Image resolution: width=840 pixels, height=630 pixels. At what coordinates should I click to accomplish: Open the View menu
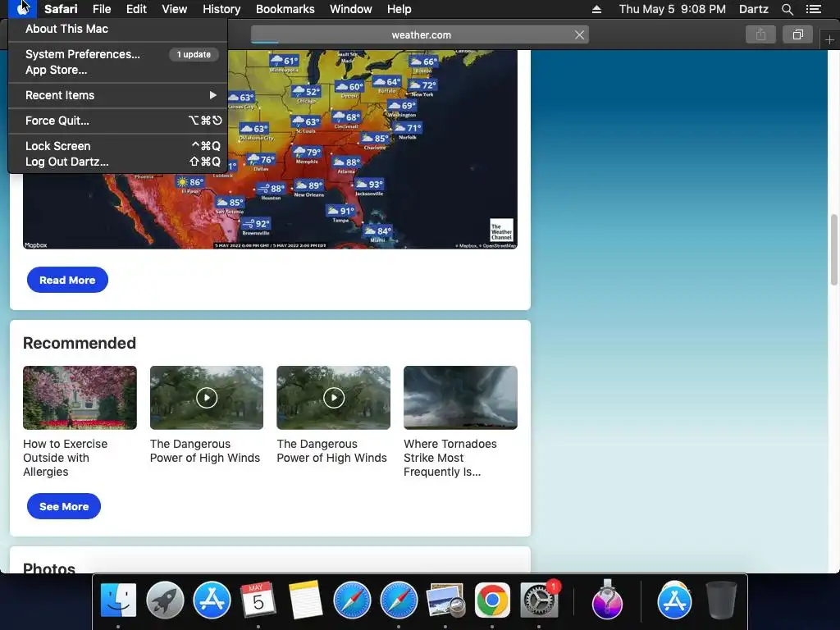(x=175, y=9)
